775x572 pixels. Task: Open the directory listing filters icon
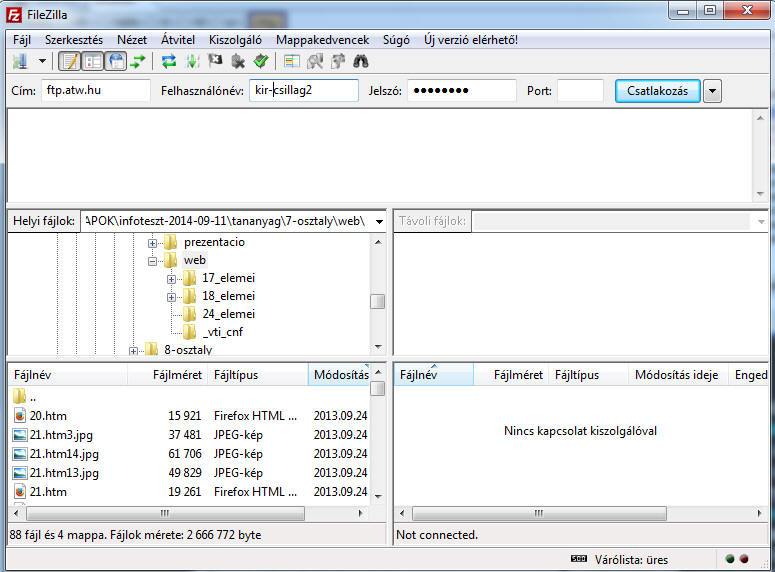pyautogui.click(x=292, y=62)
